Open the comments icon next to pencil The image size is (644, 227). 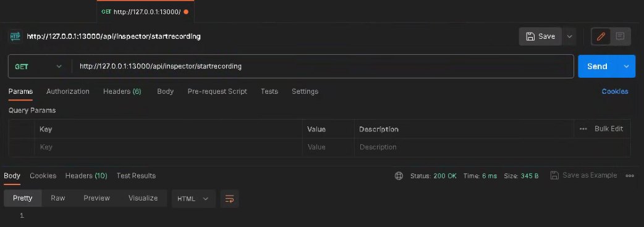pos(620,36)
